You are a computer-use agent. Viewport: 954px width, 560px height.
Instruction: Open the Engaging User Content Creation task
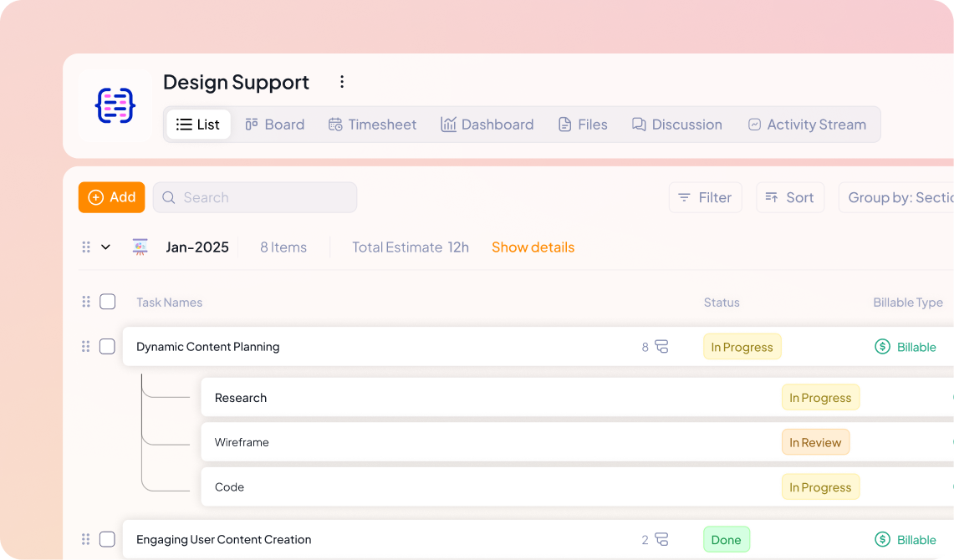tap(224, 539)
